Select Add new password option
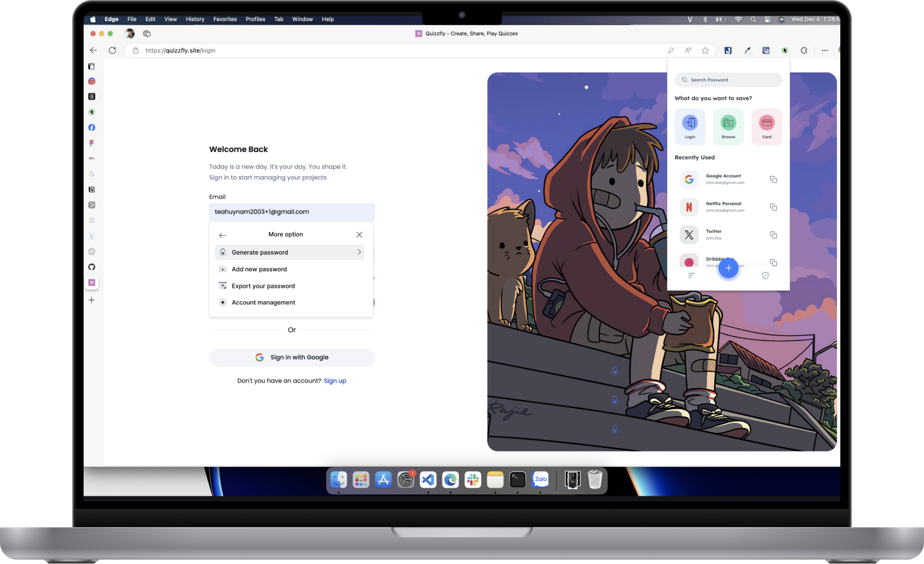 [259, 269]
